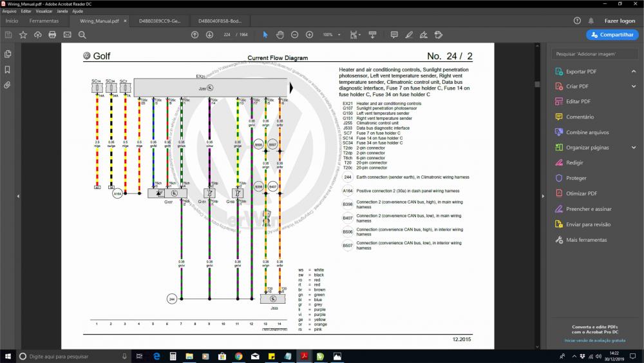Switch to the Início tab
This screenshot has height=363, width=644.
[x=12, y=21]
